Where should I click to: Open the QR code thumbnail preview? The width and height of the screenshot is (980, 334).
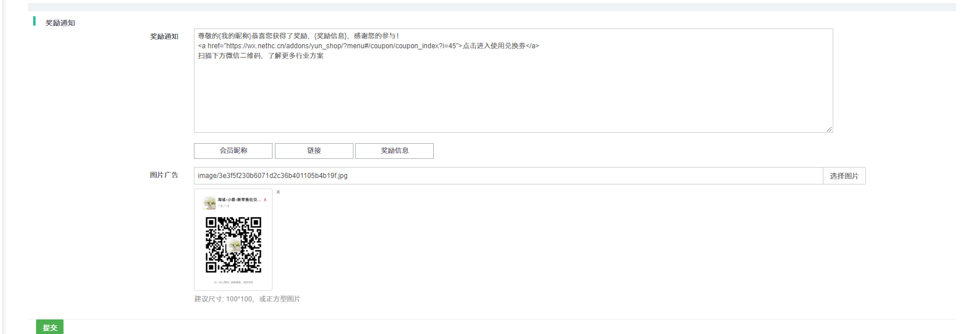pyautogui.click(x=233, y=240)
